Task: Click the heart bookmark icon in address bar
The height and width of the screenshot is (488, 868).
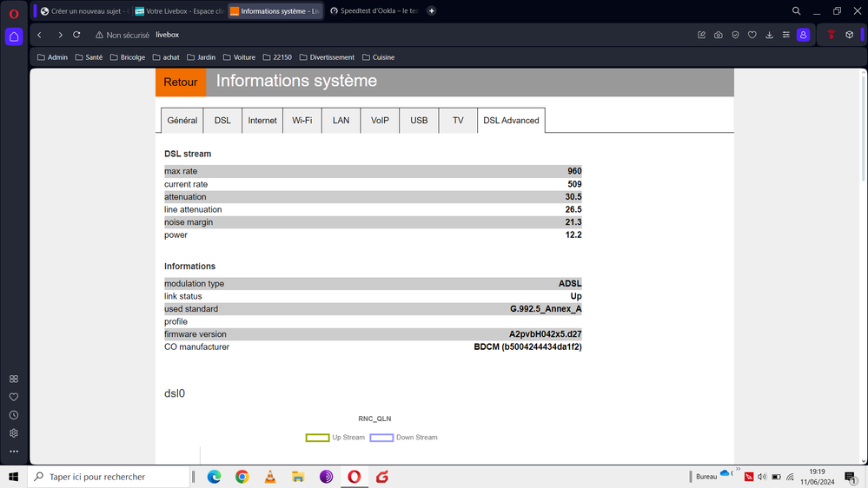Action: 752,35
